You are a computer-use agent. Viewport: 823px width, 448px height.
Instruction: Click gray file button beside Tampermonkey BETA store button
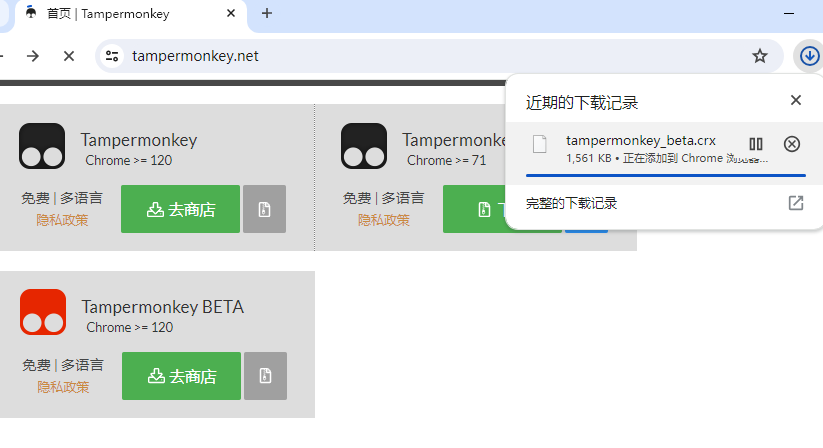click(x=265, y=376)
